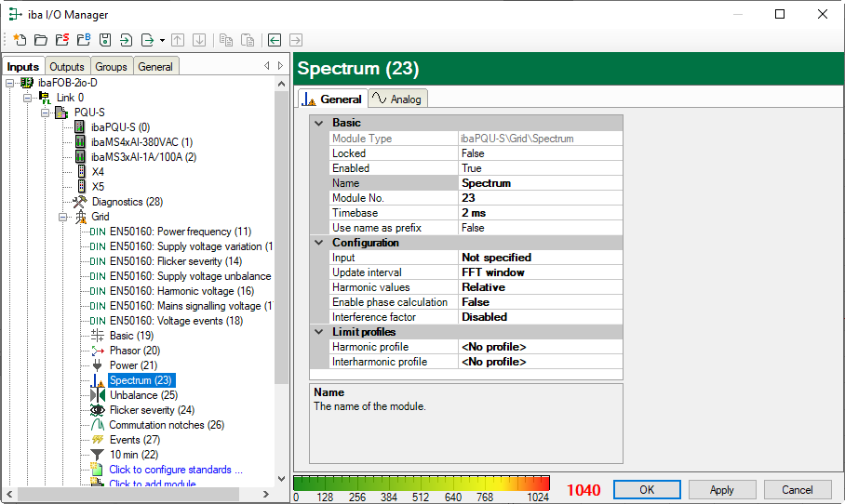Toggle Enable phase calculation value
The width and height of the screenshot is (845, 504).
[x=540, y=302]
